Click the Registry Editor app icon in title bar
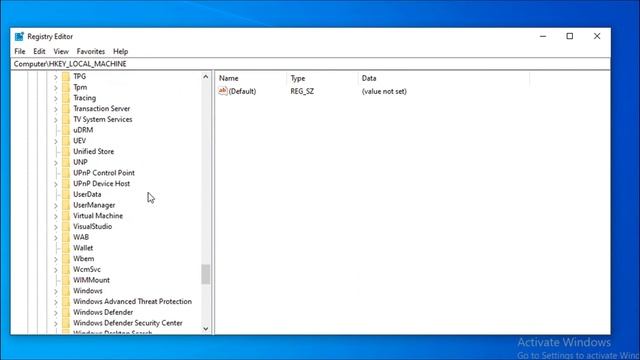This screenshot has width=640, height=360. point(19,36)
